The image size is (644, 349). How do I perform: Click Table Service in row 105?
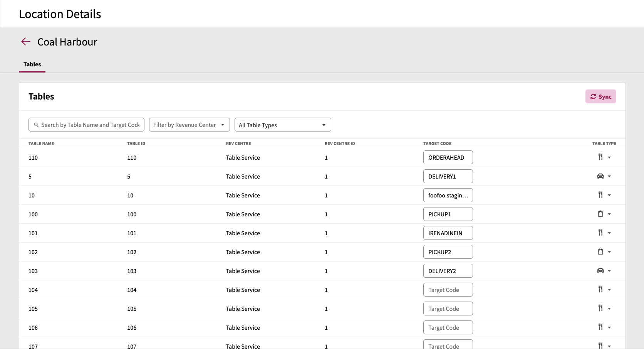[x=243, y=309]
